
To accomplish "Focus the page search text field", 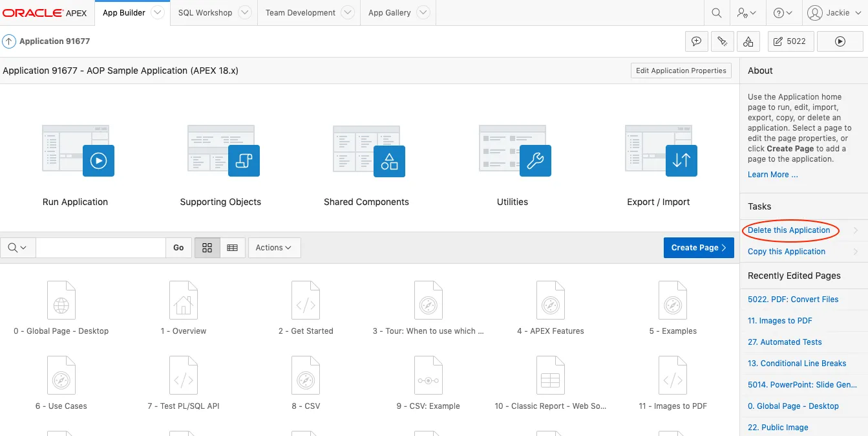I will tap(101, 248).
